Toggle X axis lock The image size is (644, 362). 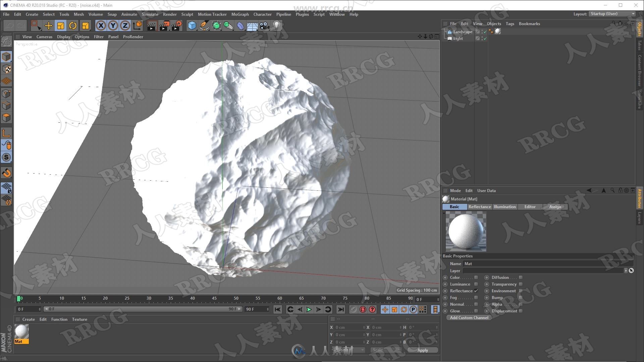click(x=101, y=25)
